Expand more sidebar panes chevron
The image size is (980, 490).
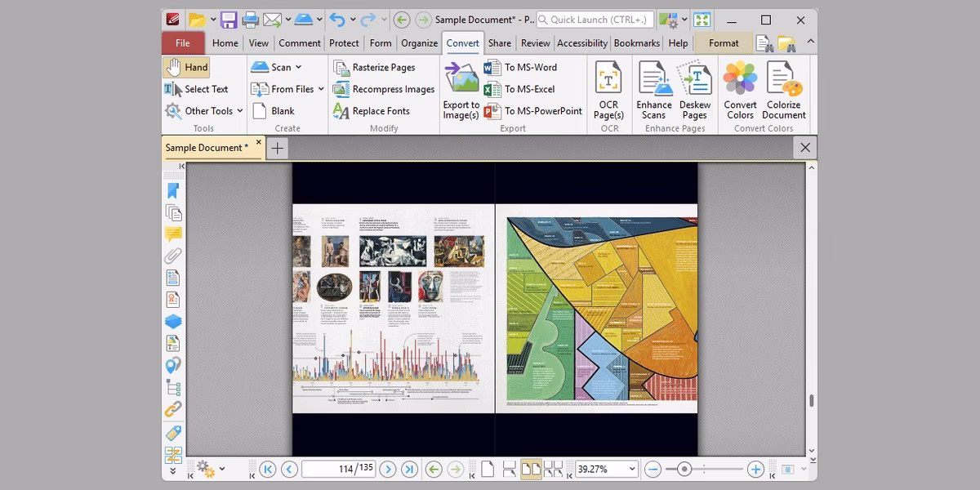pos(172,471)
